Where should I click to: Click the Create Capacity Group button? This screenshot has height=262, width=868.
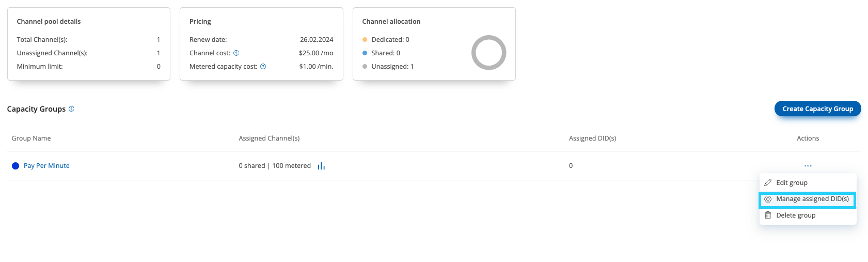[x=817, y=109]
